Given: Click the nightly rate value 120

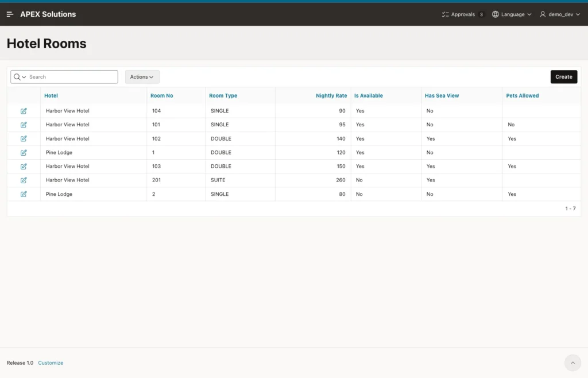Looking at the screenshot, I should pos(341,153).
